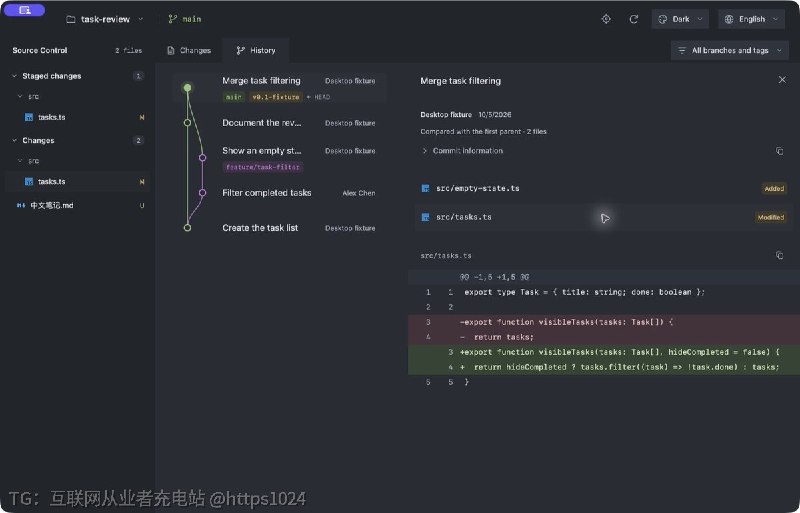Open the Dark theme dropdown
Screen dimensions: 800x513
tap(680, 19)
